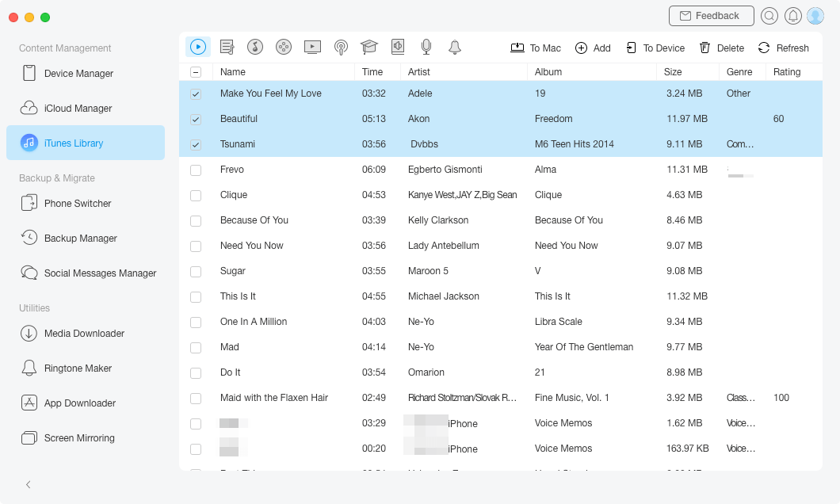Screen dimensions: 840x504
Task: Open the Playlists category icon
Action: [227, 48]
